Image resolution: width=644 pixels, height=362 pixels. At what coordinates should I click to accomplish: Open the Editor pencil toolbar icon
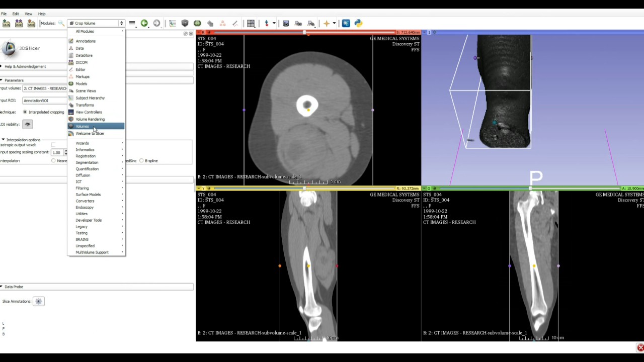point(235,23)
